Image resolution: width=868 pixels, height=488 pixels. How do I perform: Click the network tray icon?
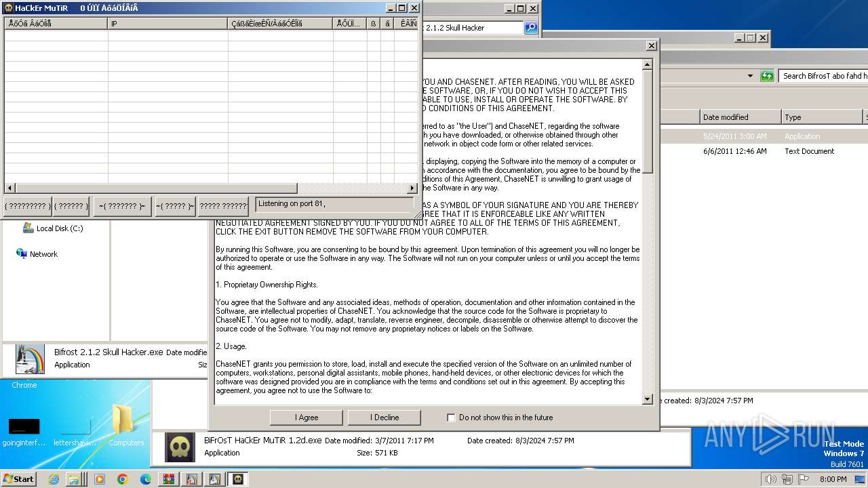point(787,479)
